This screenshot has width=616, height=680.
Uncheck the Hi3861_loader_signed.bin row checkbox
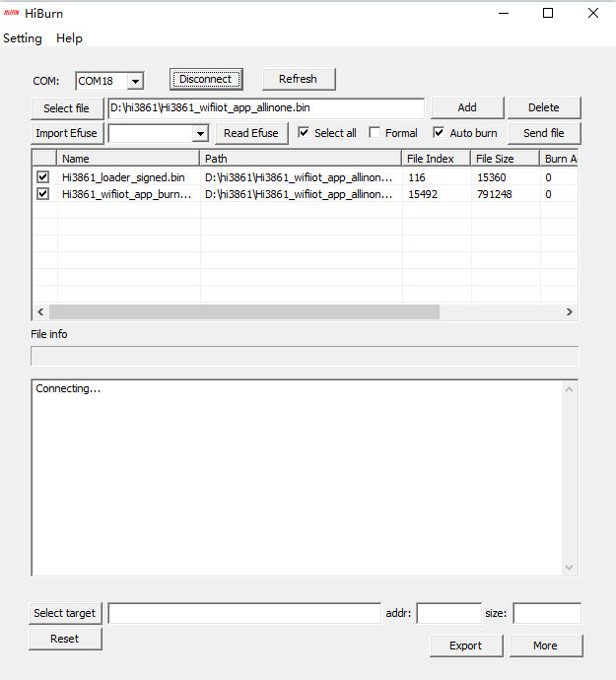(42, 177)
